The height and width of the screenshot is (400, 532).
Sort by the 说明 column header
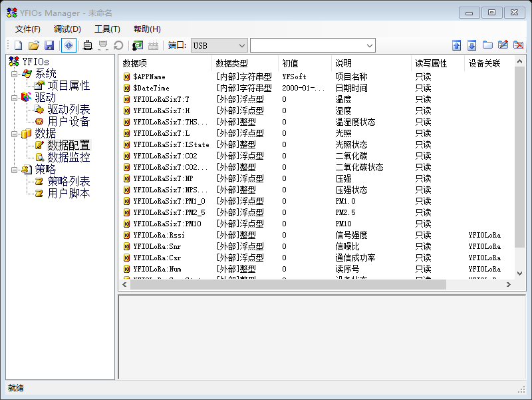pos(371,63)
